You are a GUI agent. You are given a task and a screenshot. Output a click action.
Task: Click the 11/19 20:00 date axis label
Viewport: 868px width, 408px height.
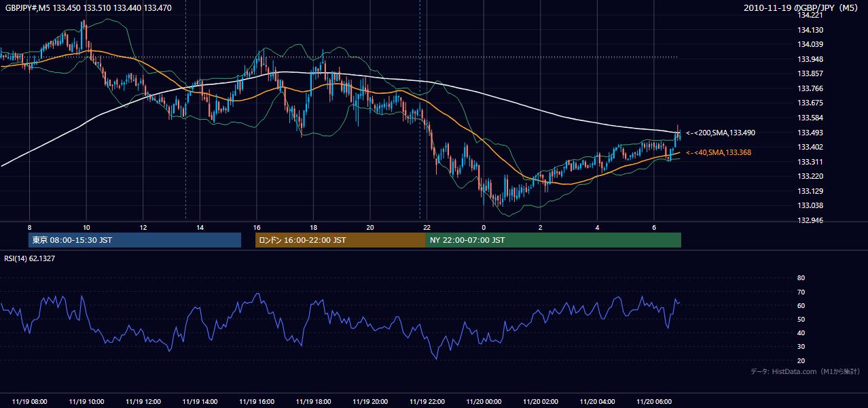tap(370, 402)
